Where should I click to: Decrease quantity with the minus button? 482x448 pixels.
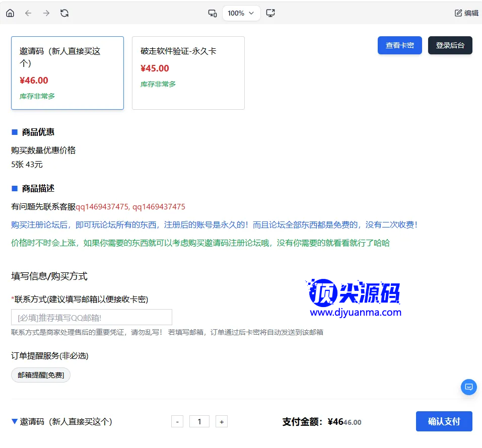[x=177, y=422]
